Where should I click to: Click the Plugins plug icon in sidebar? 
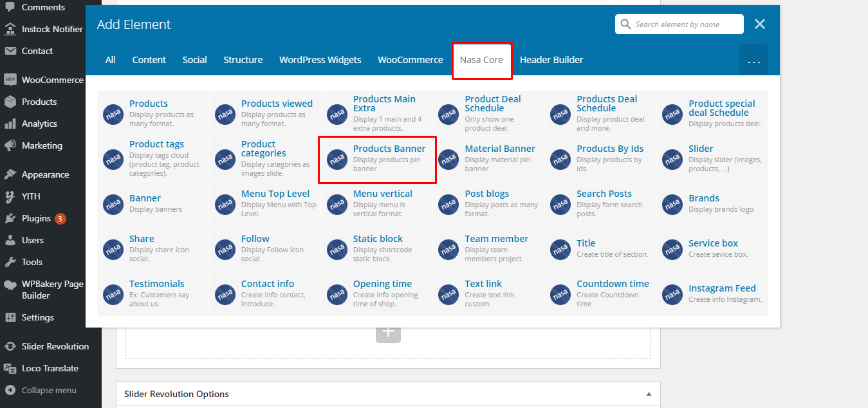click(10, 218)
